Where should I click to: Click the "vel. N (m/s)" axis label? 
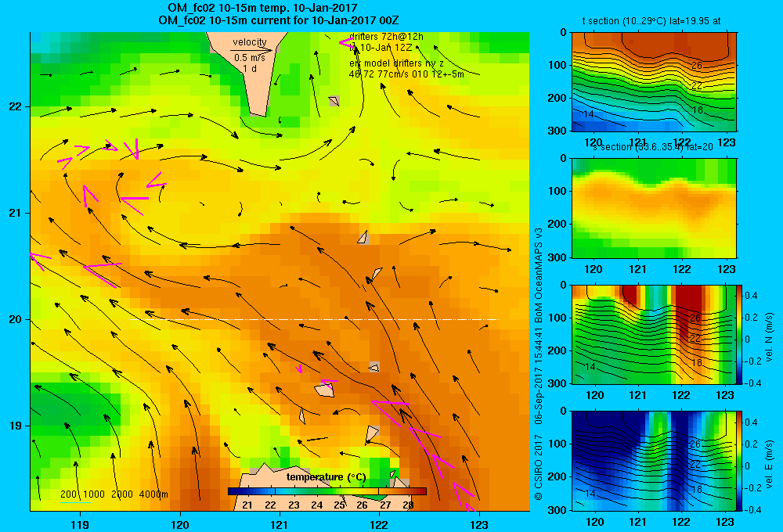point(769,337)
